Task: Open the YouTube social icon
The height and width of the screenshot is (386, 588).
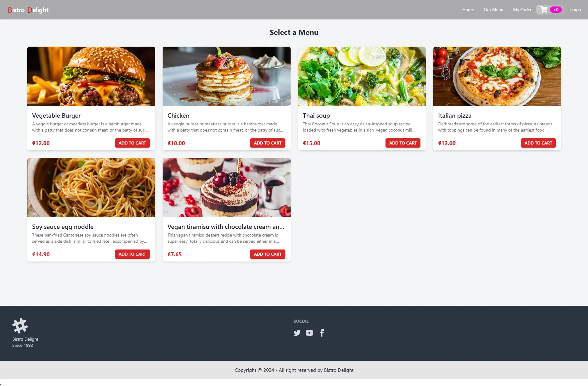Action: [309, 333]
